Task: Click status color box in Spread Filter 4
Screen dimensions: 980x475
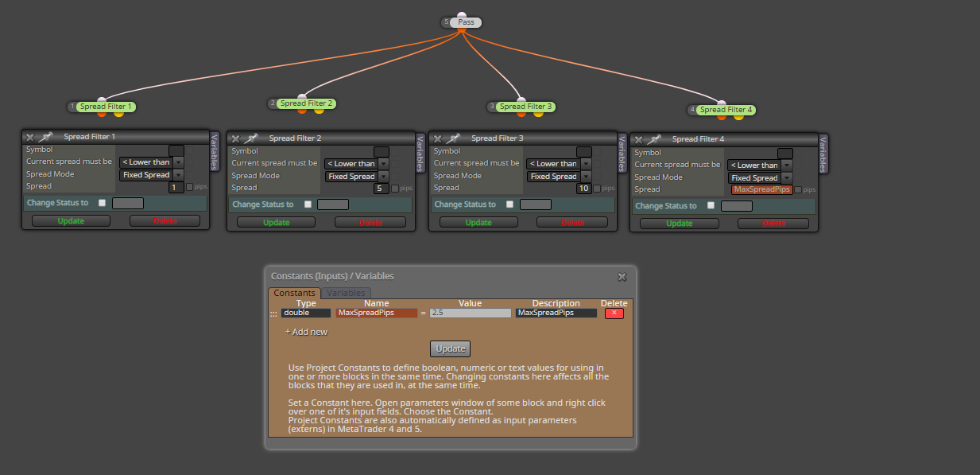Action: (x=736, y=205)
